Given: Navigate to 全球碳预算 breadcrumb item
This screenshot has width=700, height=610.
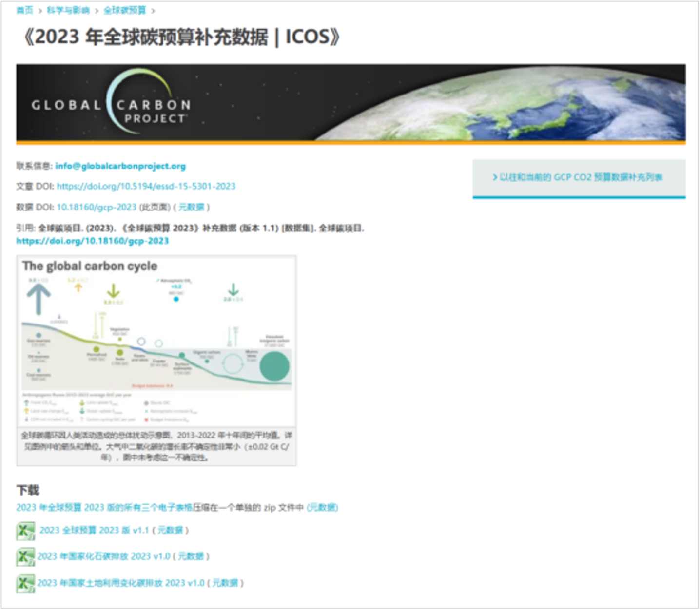Looking at the screenshot, I should pyautogui.click(x=124, y=10).
